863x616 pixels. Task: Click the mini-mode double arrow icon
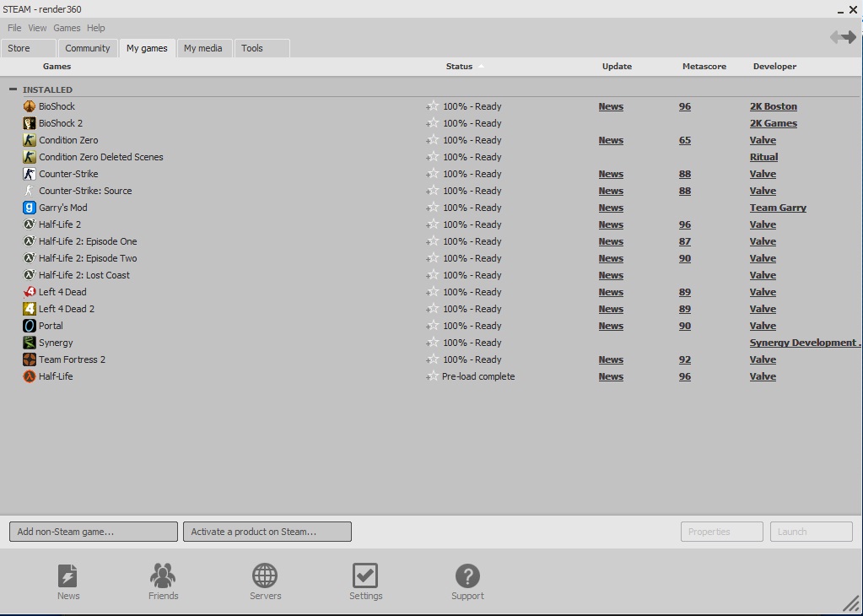point(844,37)
